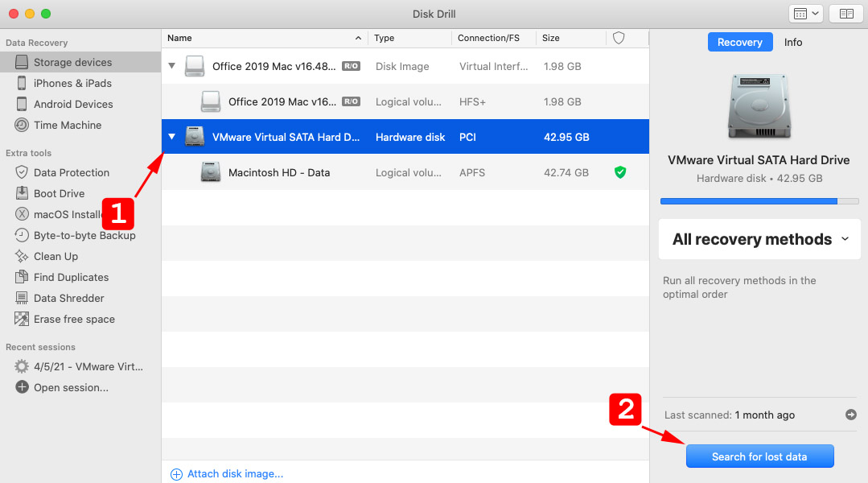
Task: Click the Macintosh HD drive icon
Action: coord(210,172)
